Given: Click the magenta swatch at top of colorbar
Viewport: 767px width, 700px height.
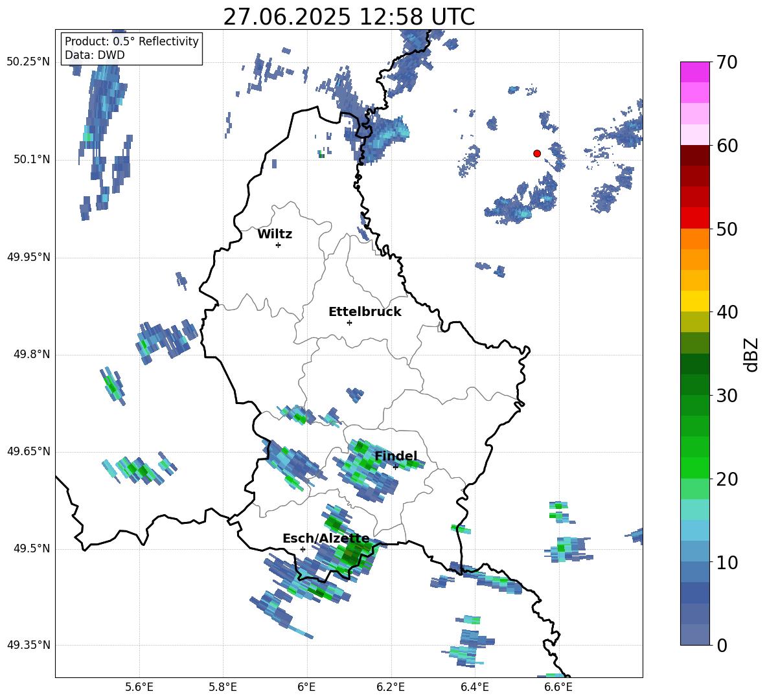Looking at the screenshot, I should click(x=695, y=72).
